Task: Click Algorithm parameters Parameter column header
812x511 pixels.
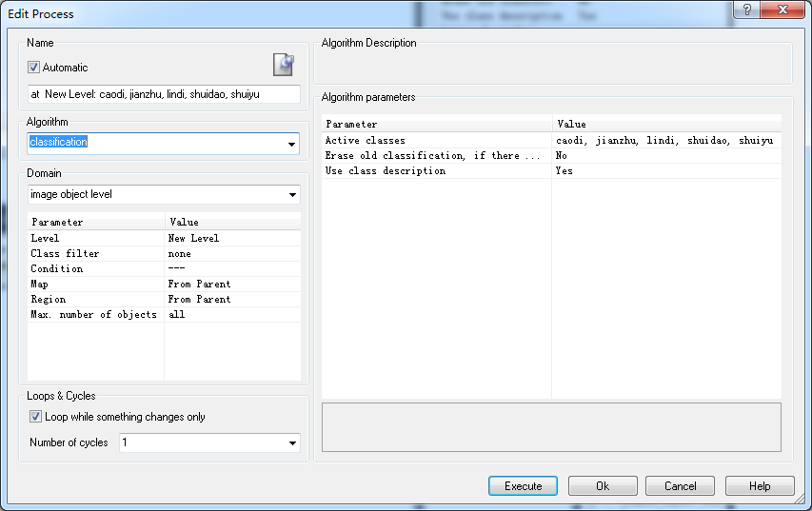Action: click(x=437, y=124)
